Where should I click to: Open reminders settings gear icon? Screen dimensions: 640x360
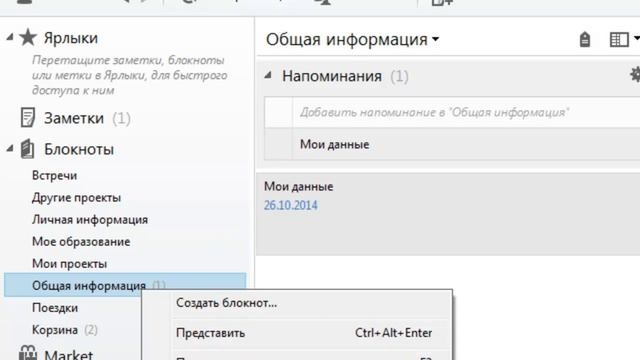point(635,75)
